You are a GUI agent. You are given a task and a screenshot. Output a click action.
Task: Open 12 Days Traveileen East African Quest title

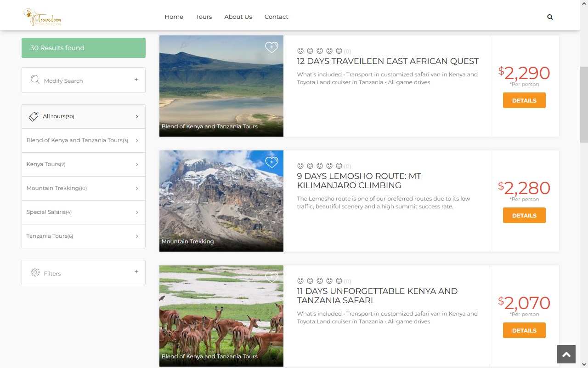coord(388,61)
